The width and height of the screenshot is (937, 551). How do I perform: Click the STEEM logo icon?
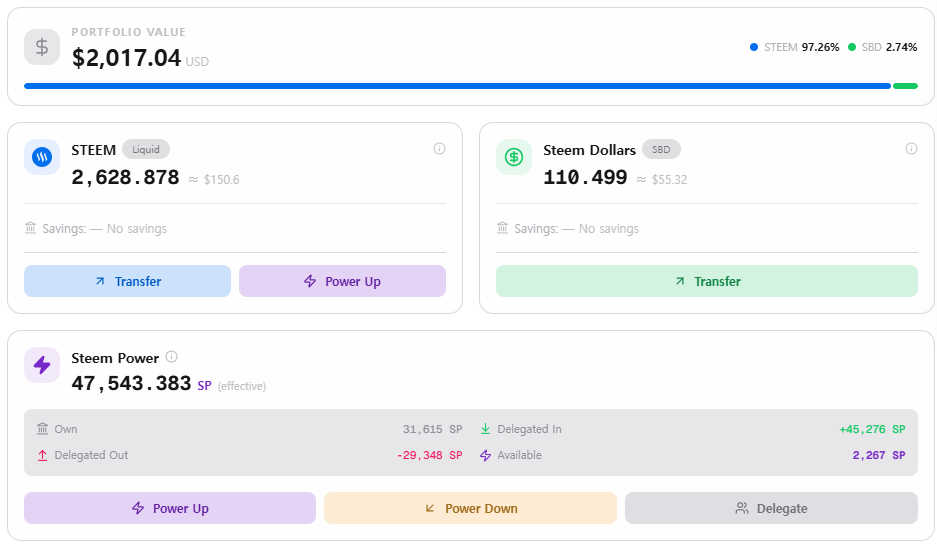(42, 157)
